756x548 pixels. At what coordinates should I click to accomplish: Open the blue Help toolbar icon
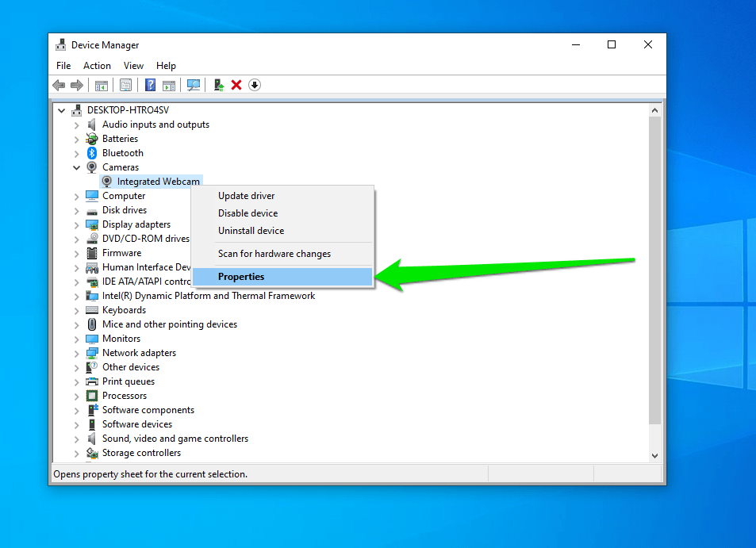click(x=150, y=86)
